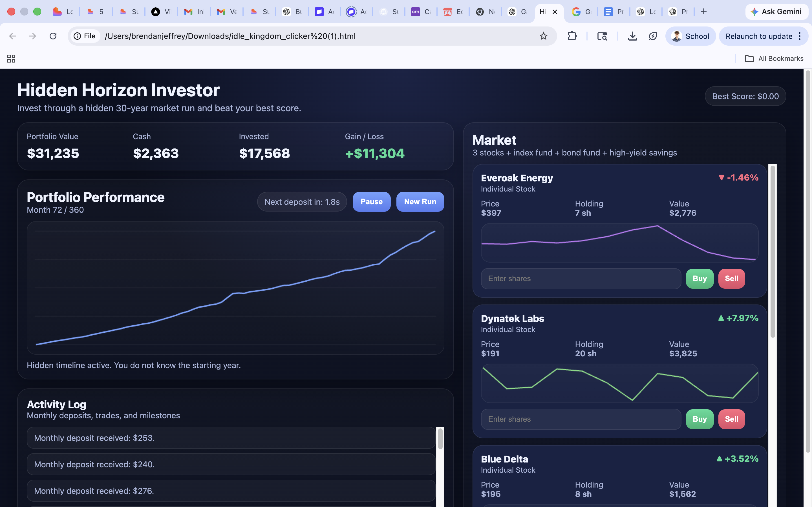Sell shares of Dynatek Labs
Screen dimensions: 812x507
pyautogui.click(x=731, y=419)
